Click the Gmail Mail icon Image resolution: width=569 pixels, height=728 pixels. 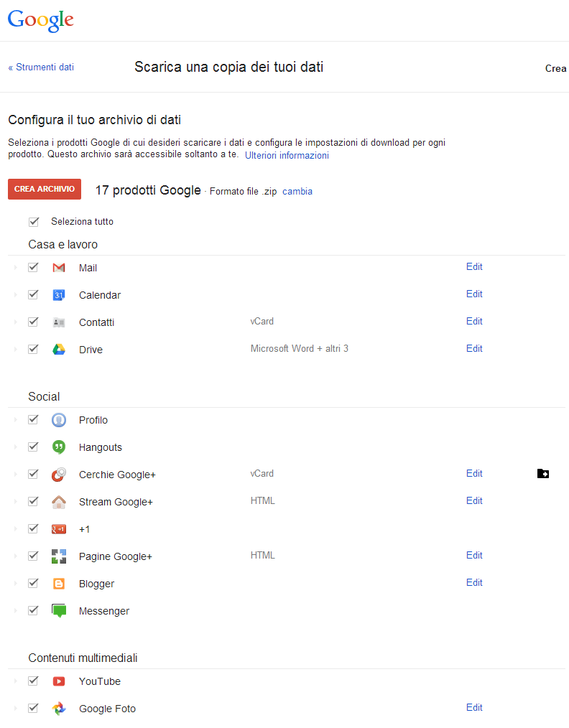tap(58, 268)
